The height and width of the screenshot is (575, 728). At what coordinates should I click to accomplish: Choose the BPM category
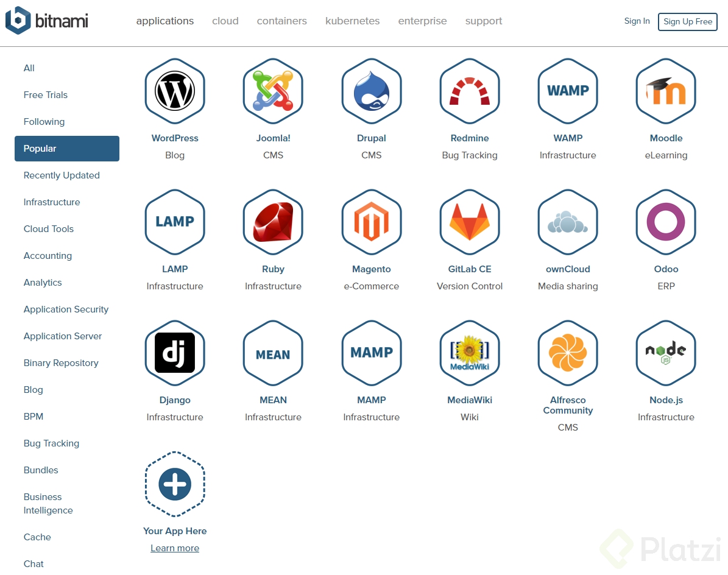click(34, 417)
